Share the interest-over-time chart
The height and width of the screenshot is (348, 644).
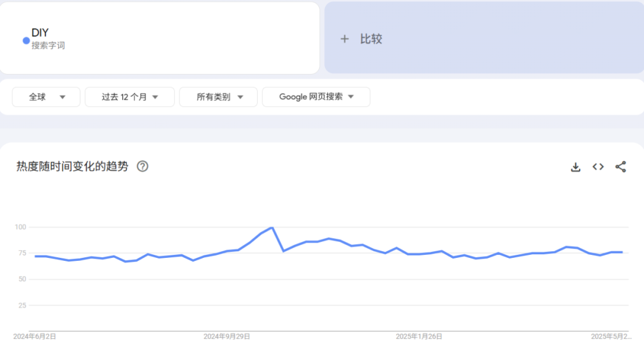point(621,167)
